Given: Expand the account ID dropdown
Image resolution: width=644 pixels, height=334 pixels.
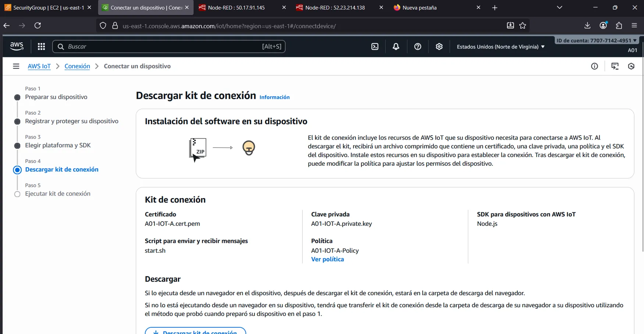Looking at the screenshot, I should tap(596, 40).
